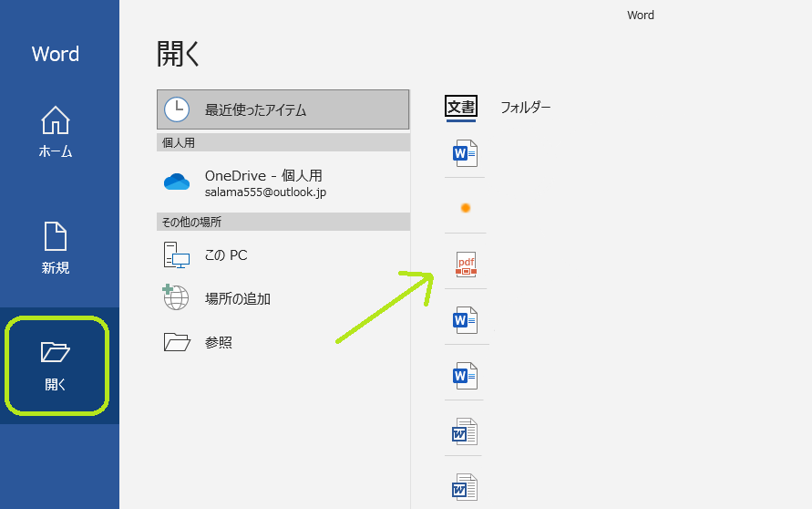This screenshot has width=812, height=509.
Task: Click the orange dot loading item in list
Action: [466, 208]
